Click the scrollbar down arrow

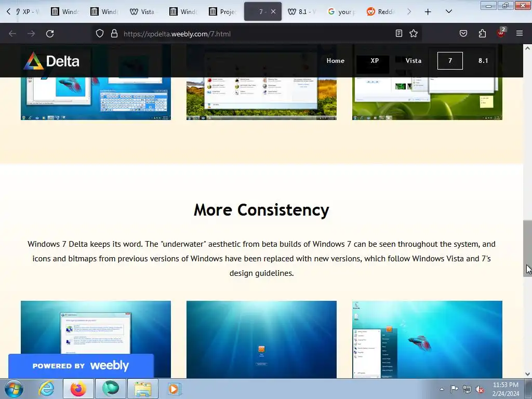pos(527,374)
